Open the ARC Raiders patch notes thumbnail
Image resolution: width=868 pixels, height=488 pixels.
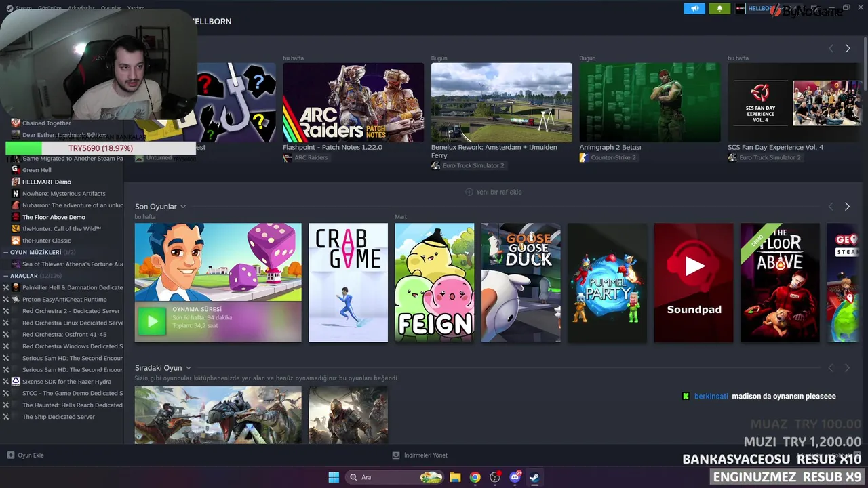[x=353, y=102]
